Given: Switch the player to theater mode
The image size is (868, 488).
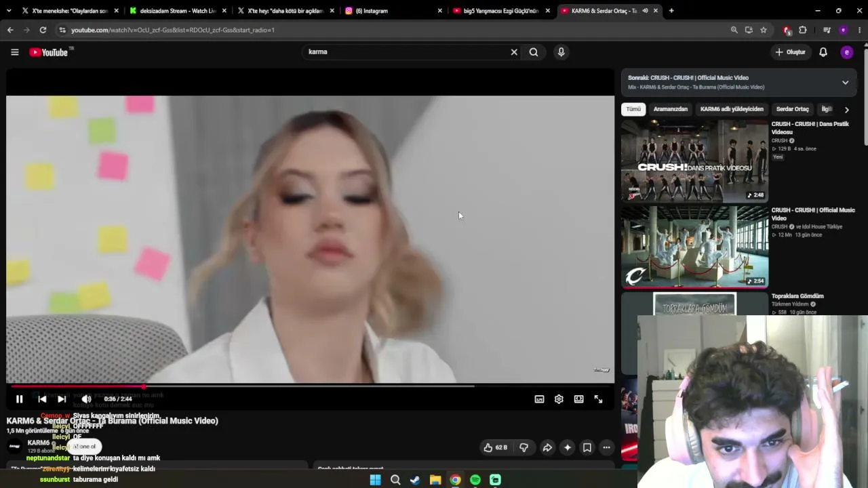Looking at the screenshot, I should click(578, 399).
